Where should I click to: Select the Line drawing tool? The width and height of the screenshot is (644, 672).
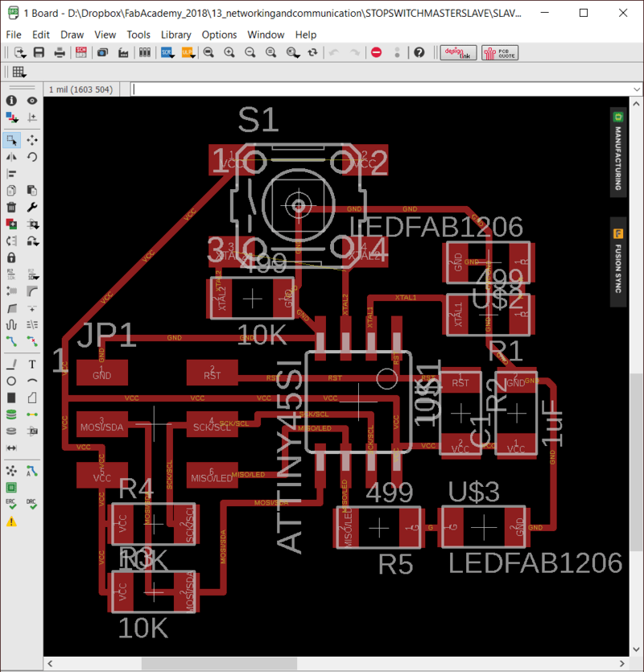[11, 365]
